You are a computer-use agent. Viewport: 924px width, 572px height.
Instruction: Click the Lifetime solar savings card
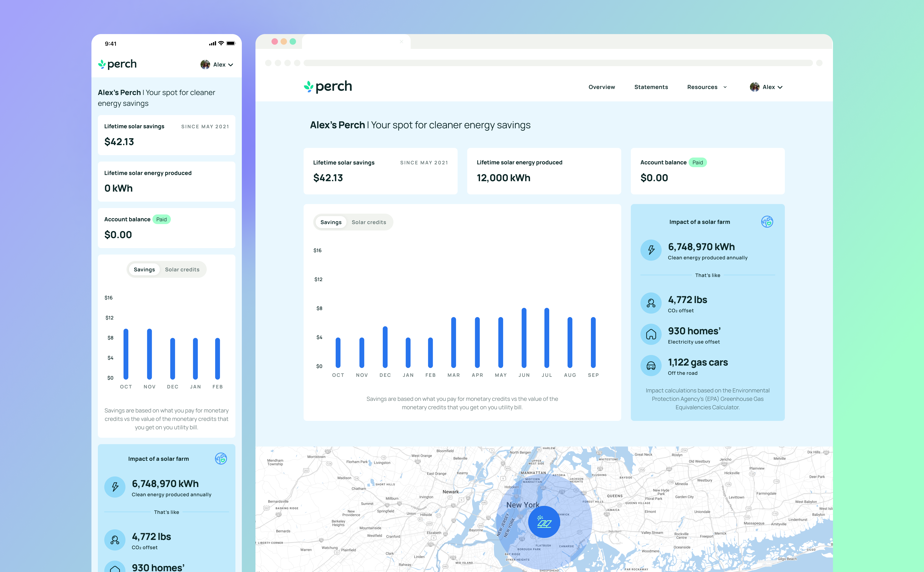pos(380,171)
